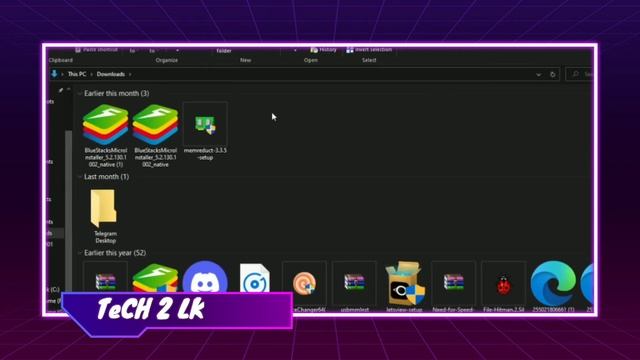The width and height of the screenshot is (640, 360).
Task: Select the BlueStacksMicroInstaller native file without (1)
Action: tap(156, 135)
